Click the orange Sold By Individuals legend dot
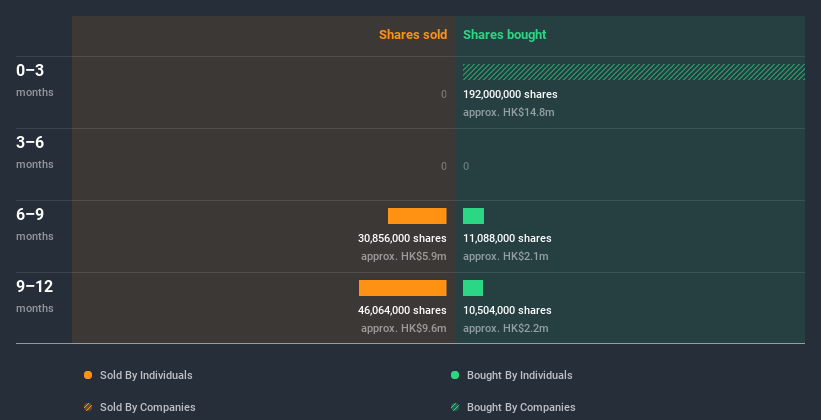 (x=88, y=375)
